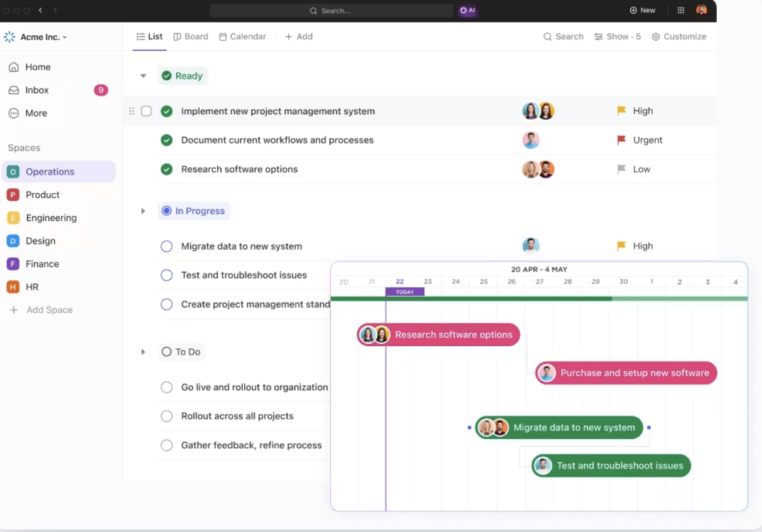Screen dimensions: 762x532
Task: Open the Operations space icon
Action: pos(13,172)
